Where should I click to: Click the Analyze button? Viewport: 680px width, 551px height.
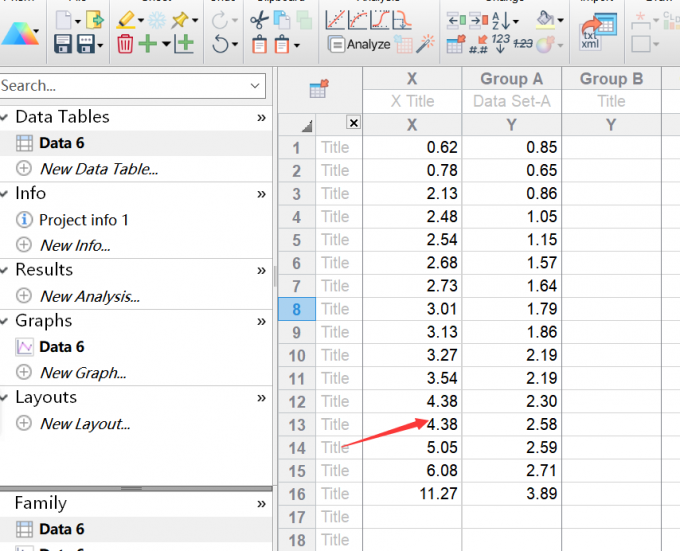[358, 44]
